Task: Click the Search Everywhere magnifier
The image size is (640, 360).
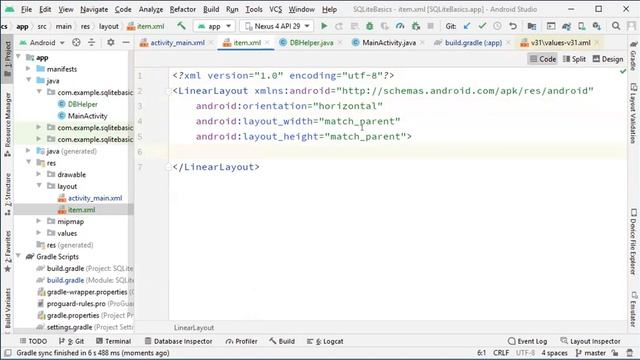Action: point(616,26)
